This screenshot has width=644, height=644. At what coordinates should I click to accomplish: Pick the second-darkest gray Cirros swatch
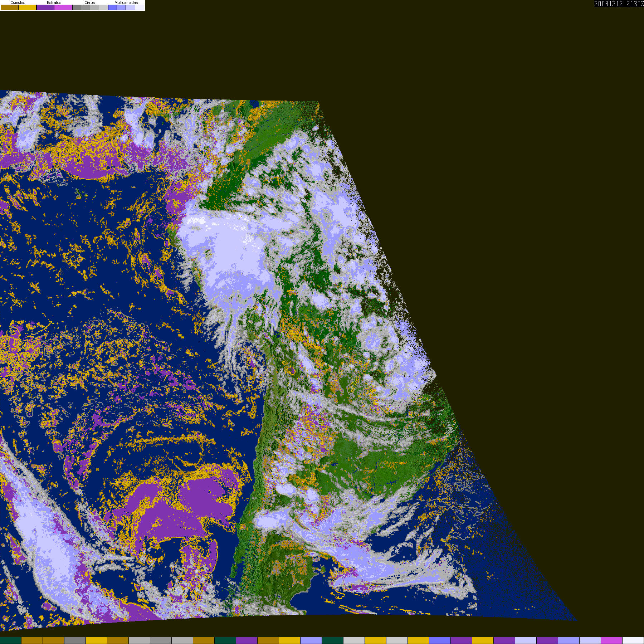tap(86, 7)
